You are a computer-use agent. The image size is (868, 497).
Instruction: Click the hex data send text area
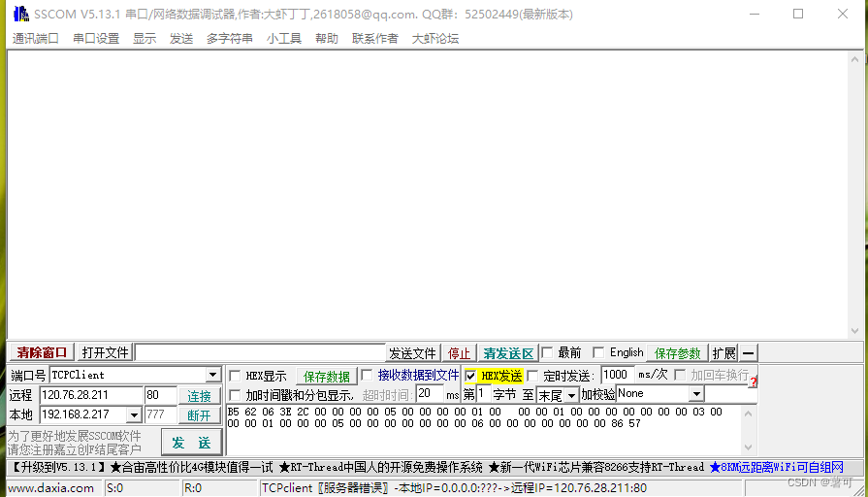click(484, 430)
